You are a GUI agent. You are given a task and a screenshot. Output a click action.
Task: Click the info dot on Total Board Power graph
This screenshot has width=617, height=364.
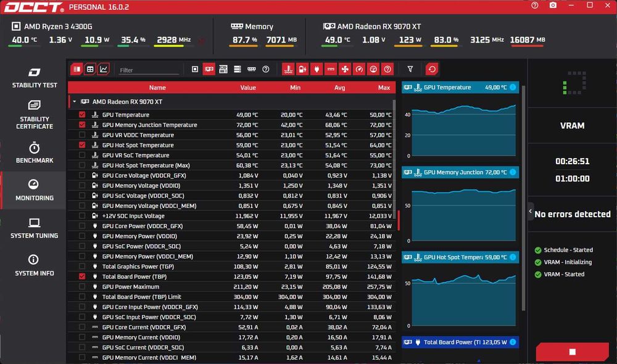pyautogui.click(x=513, y=342)
